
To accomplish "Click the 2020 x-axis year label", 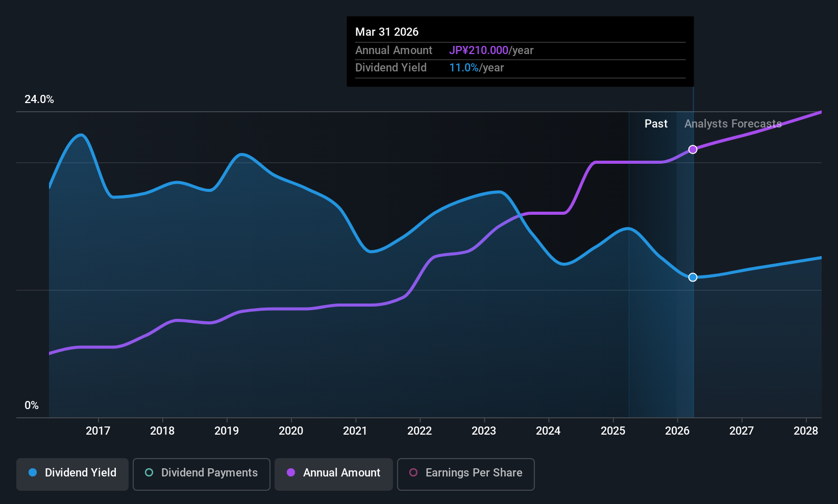I will tap(291, 431).
